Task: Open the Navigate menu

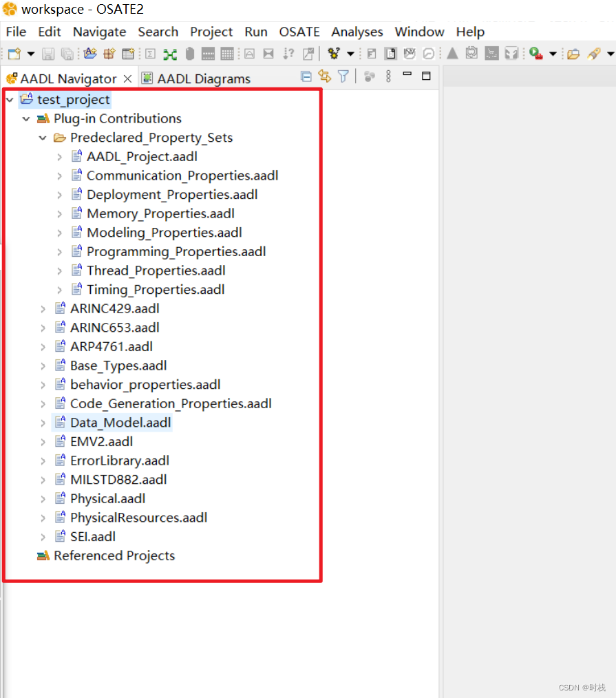Action: click(x=99, y=32)
